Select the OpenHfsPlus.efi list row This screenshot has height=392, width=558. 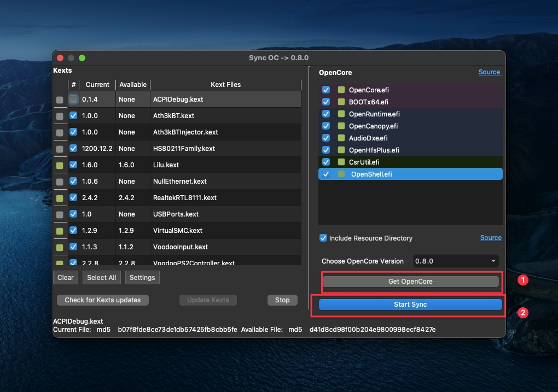coord(410,150)
